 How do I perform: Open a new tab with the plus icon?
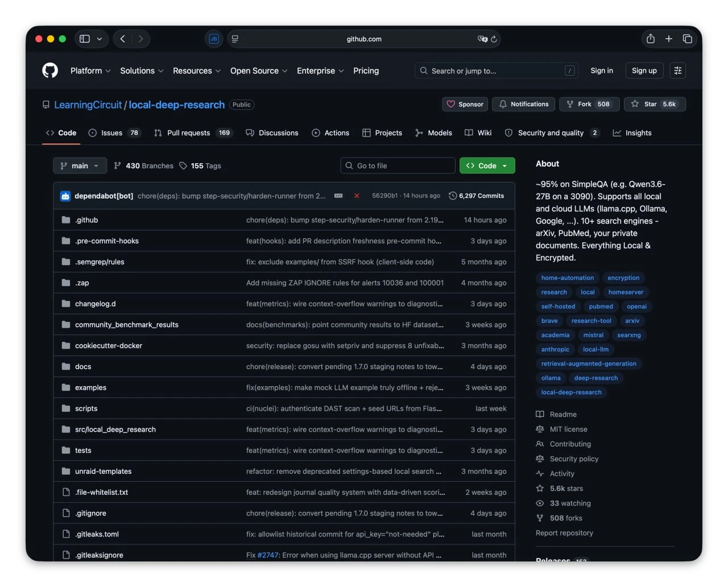click(x=669, y=39)
